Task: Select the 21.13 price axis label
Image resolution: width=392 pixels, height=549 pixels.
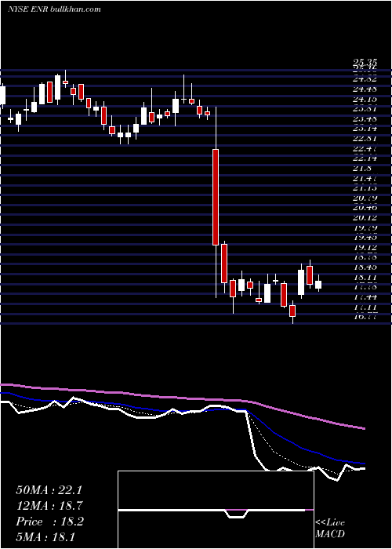Action: (365, 188)
